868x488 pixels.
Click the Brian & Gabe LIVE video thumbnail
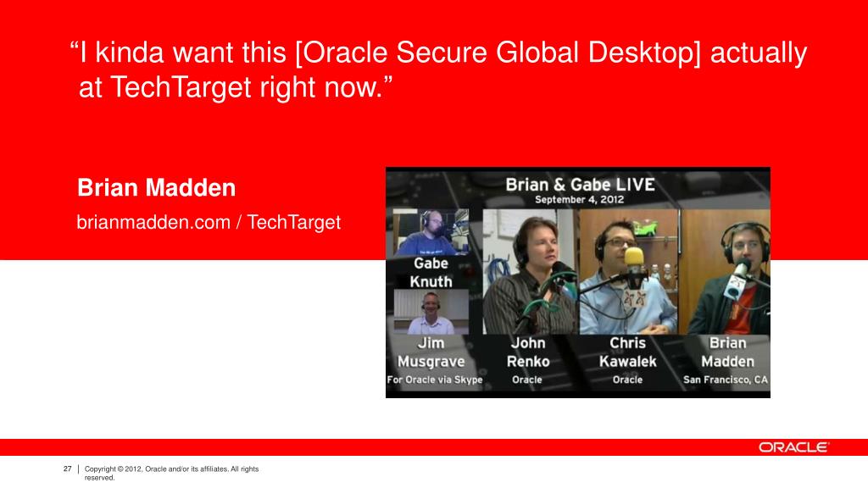(578, 282)
